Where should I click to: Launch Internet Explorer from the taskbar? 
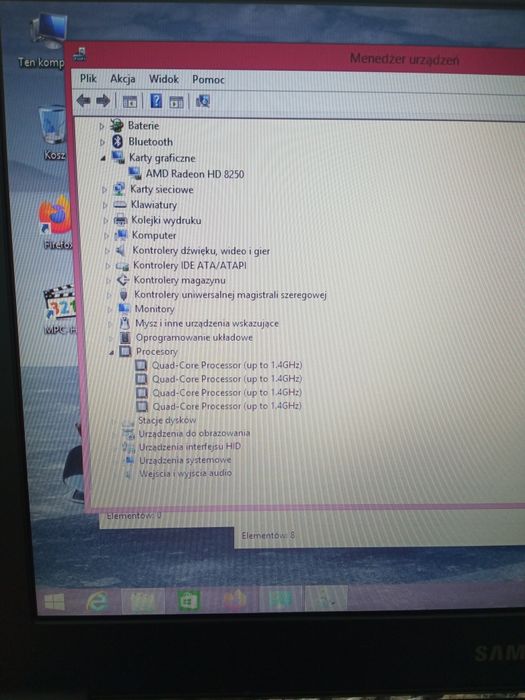point(97,602)
